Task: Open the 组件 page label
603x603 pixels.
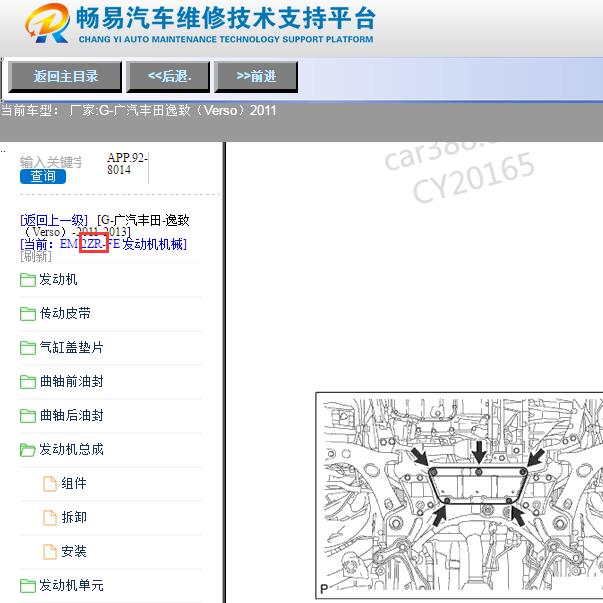Action: point(74,483)
